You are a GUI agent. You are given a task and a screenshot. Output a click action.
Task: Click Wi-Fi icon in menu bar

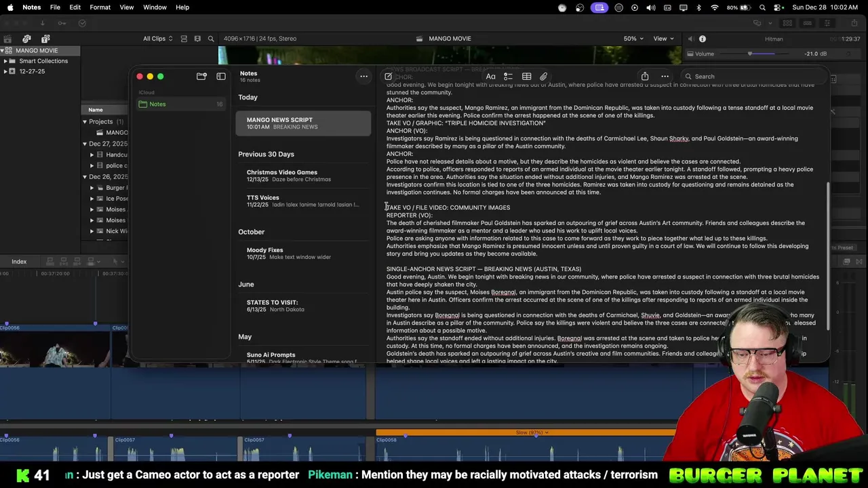point(715,7)
